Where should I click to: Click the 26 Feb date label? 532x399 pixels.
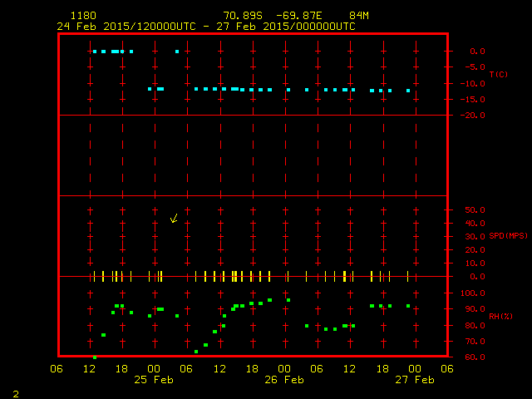(284, 380)
